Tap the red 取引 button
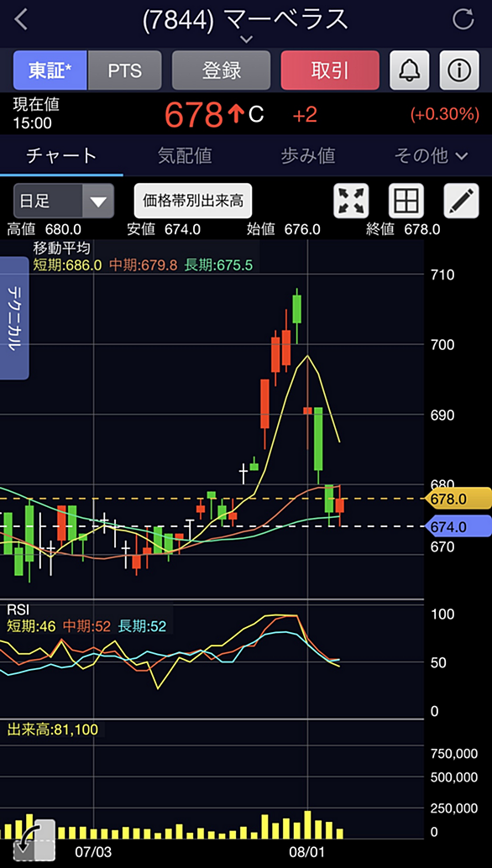 (330, 71)
